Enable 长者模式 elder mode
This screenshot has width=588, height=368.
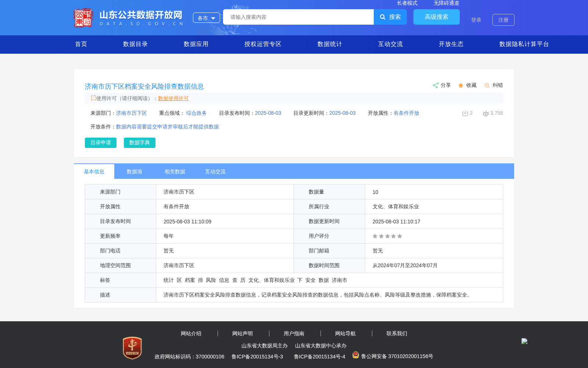click(x=407, y=3)
